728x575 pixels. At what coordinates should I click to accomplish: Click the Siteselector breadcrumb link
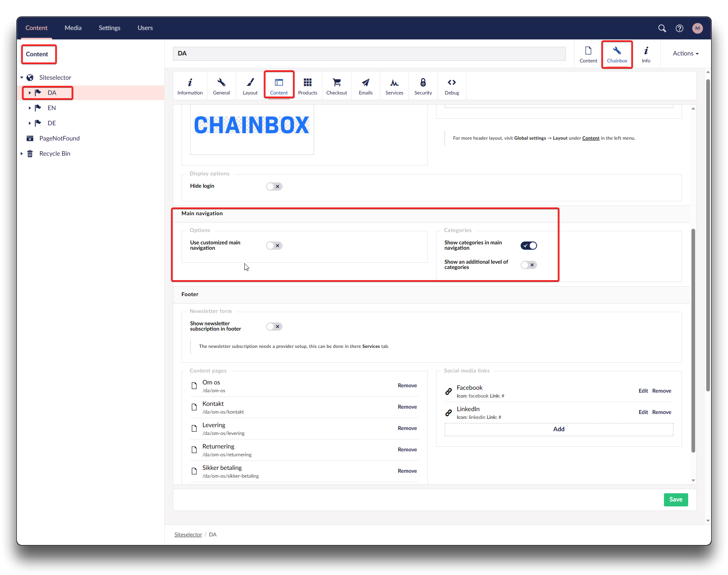(x=188, y=535)
